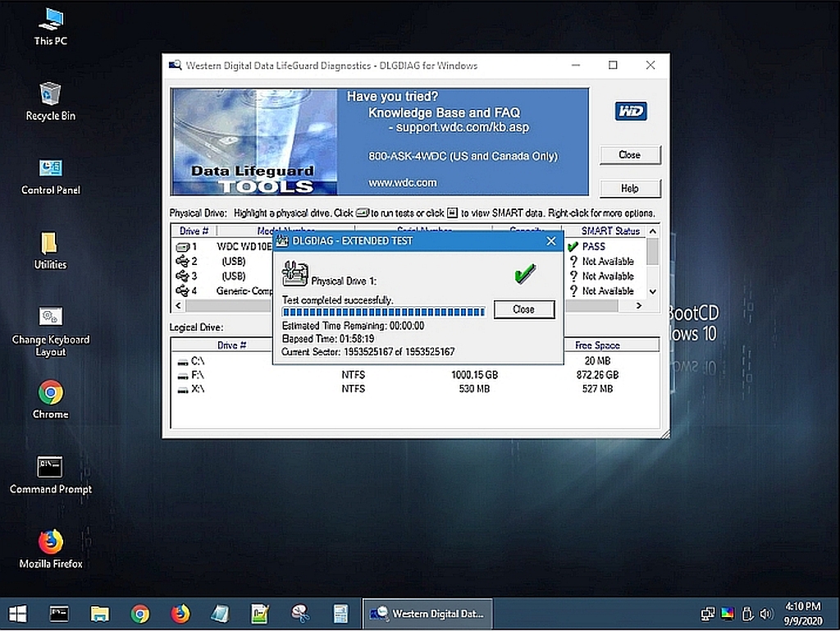Open the network tray icon
840x631 pixels.
click(707, 614)
